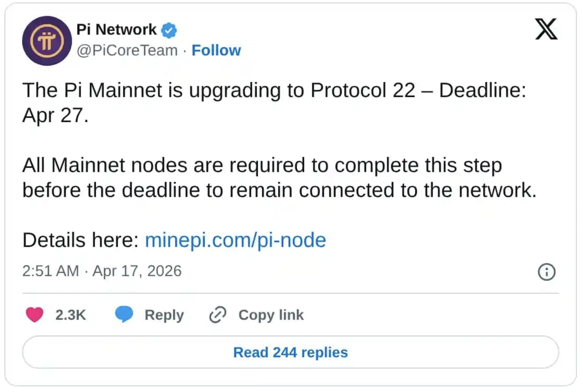This screenshot has height=392, width=583.
Task: Open the X logo in the corner
Action: click(546, 29)
